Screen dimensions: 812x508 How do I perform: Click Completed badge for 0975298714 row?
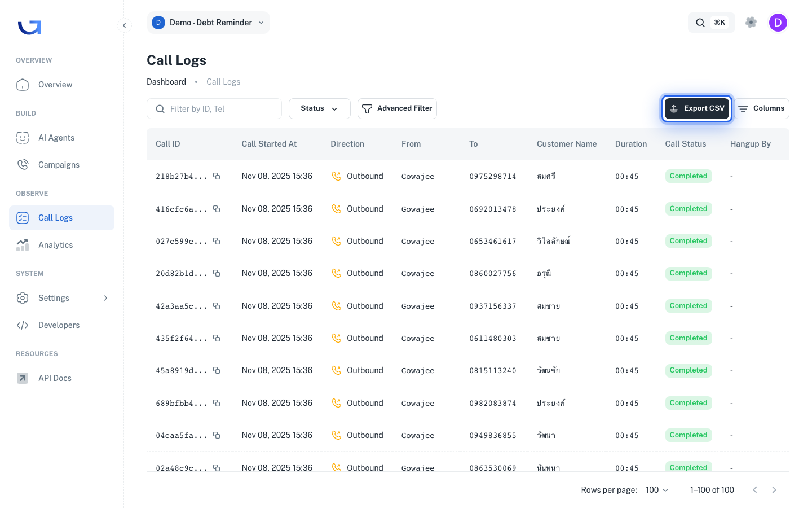[x=689, y=176]
